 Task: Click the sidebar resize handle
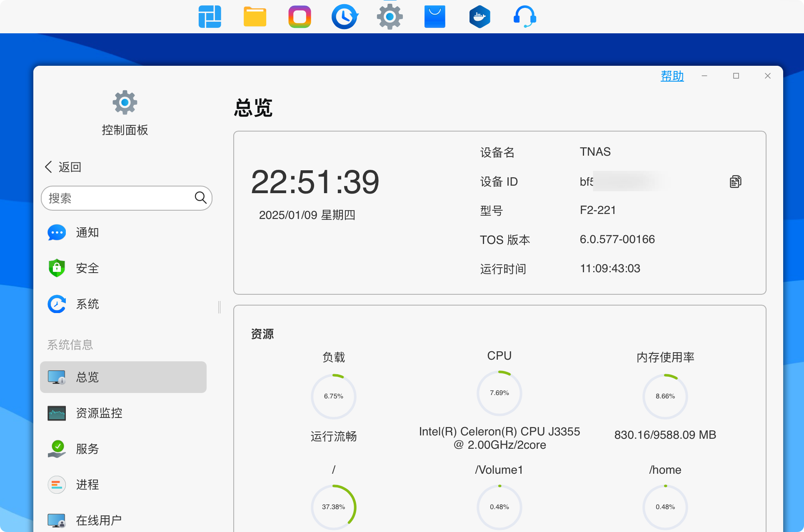pyautogui.click(x=220, y=307)
